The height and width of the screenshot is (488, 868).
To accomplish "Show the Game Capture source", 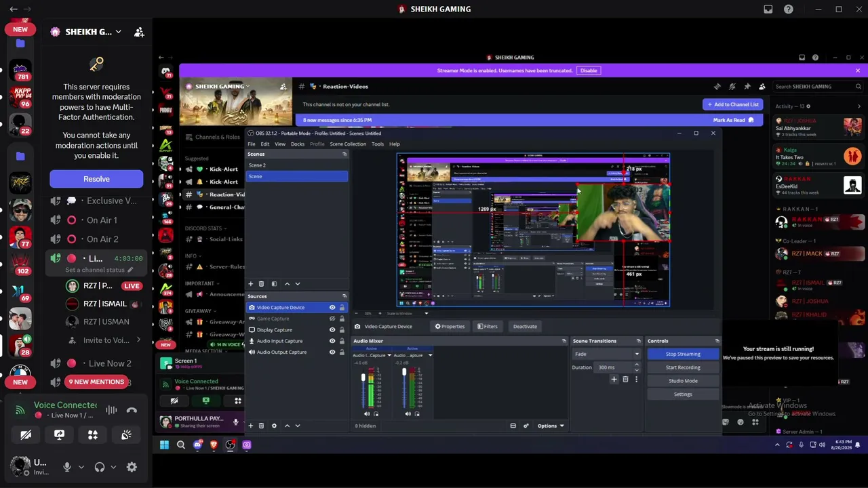I will pos(332,319).
